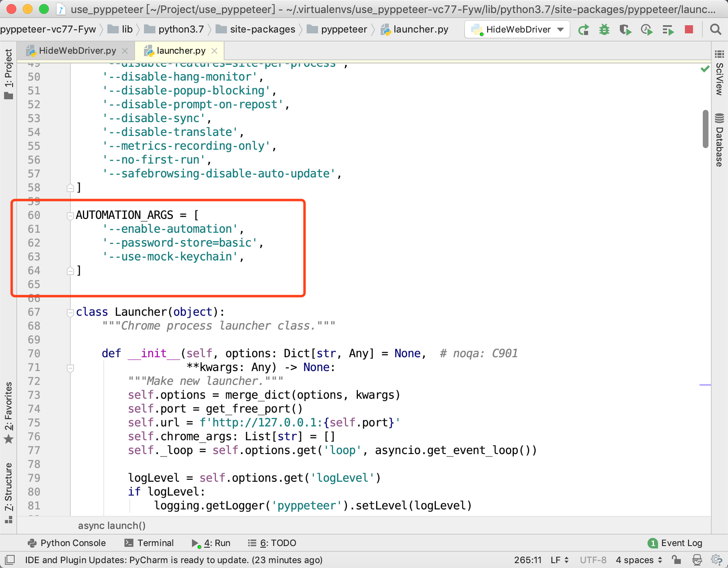Click the launcher.py breadcrumb file
Image resolution: width=728 pixels, height=568 pixels.
coord(415,29)
